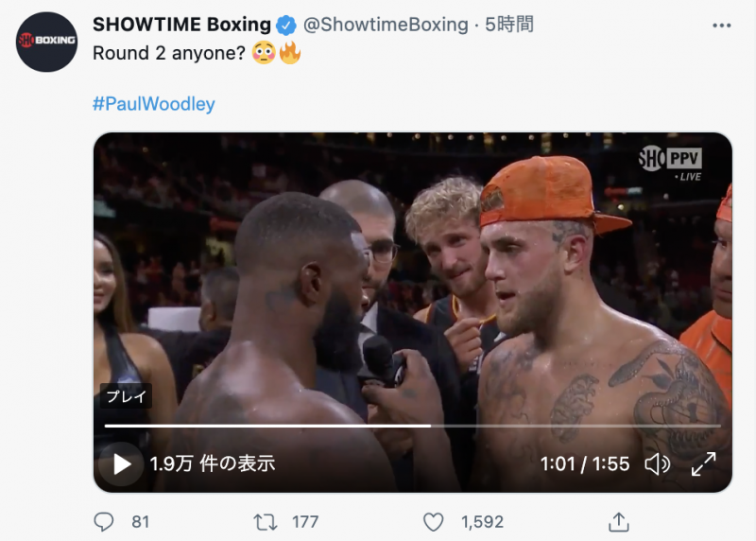
Task: Click the SHOWTIME Boxing display name
Action: click(x=181, y=25)
